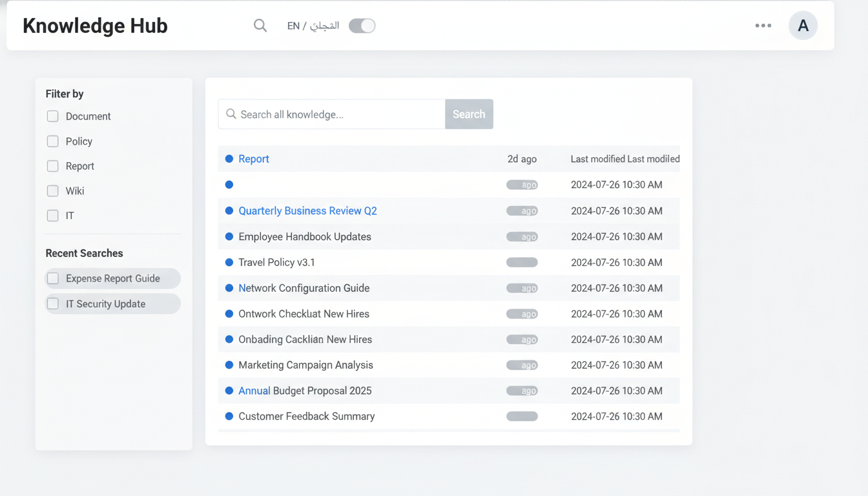Enable the Policy filter
Image resolution: width=868 pixels, height=496 pixels.
pos(53,141)
